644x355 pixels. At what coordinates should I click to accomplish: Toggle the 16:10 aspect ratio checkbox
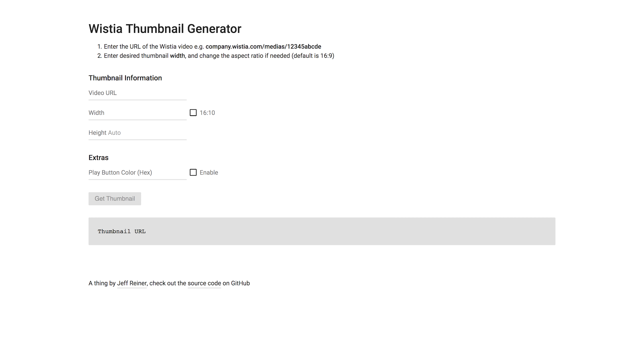(x=193, y=113)
